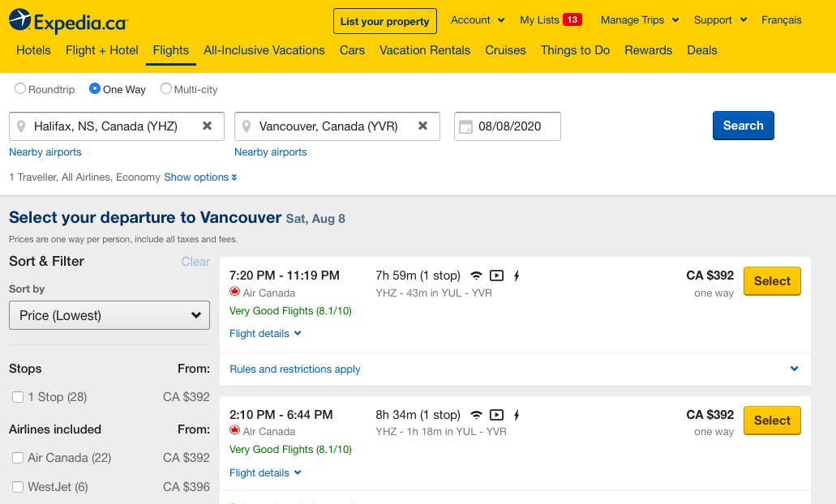Open the Deals tab
The image size is (836, 504).
click(x=702, y=50)
